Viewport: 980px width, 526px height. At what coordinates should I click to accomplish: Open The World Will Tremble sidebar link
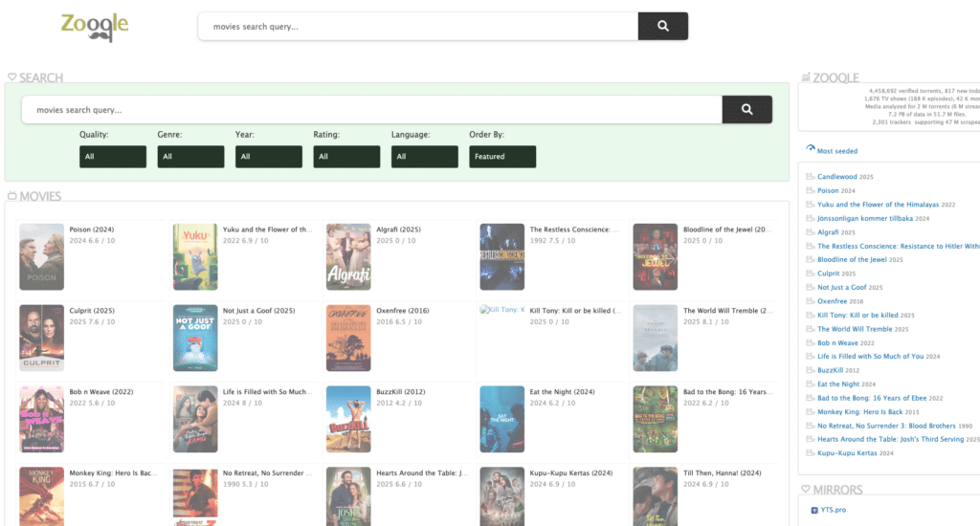tap(855, 329)
